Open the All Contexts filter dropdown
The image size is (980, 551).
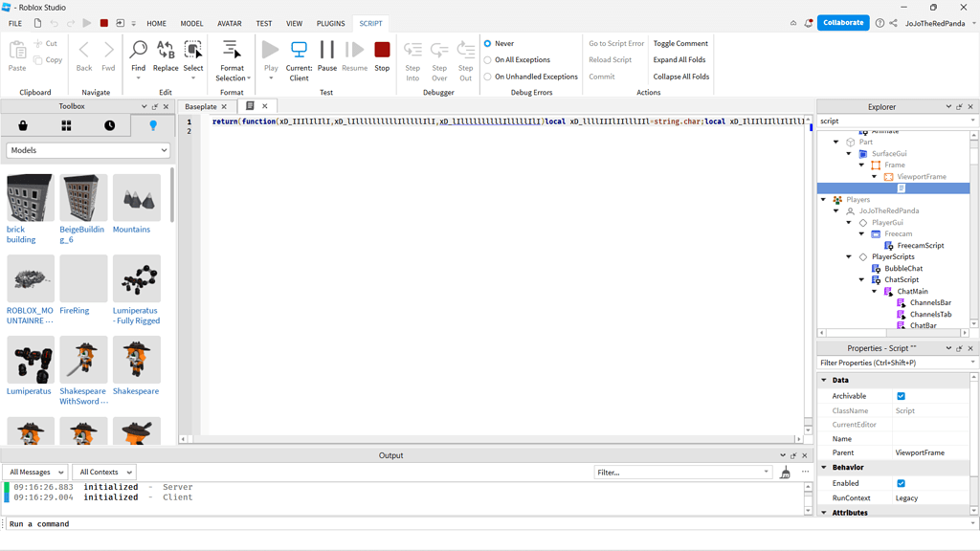pos(104,473)
